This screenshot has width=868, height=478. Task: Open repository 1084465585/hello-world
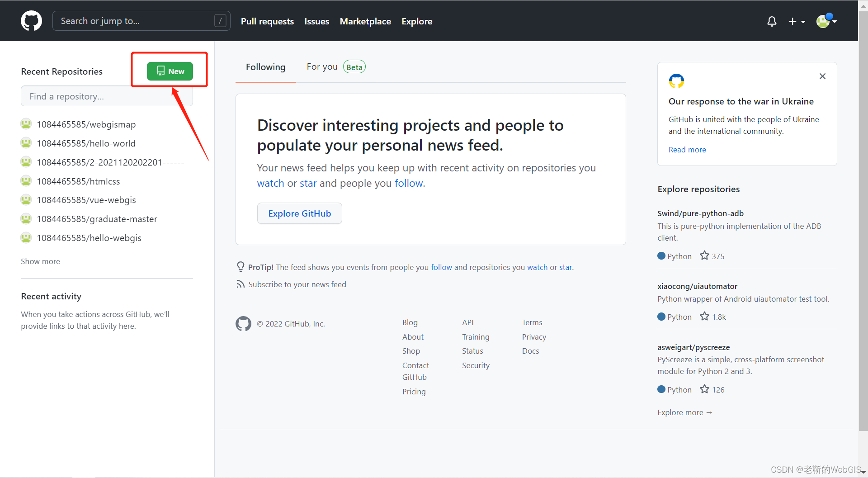click(x=86, y=143)
